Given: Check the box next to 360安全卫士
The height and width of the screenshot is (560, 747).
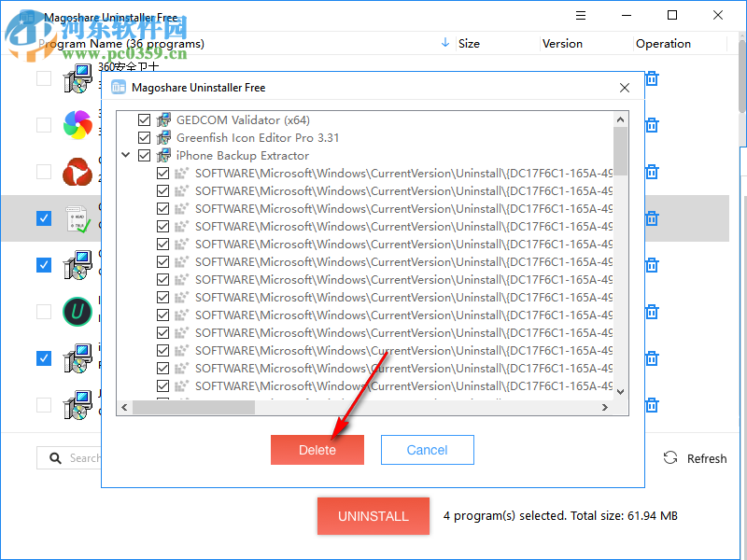Looking at the screenshot, I should point(43,77).
